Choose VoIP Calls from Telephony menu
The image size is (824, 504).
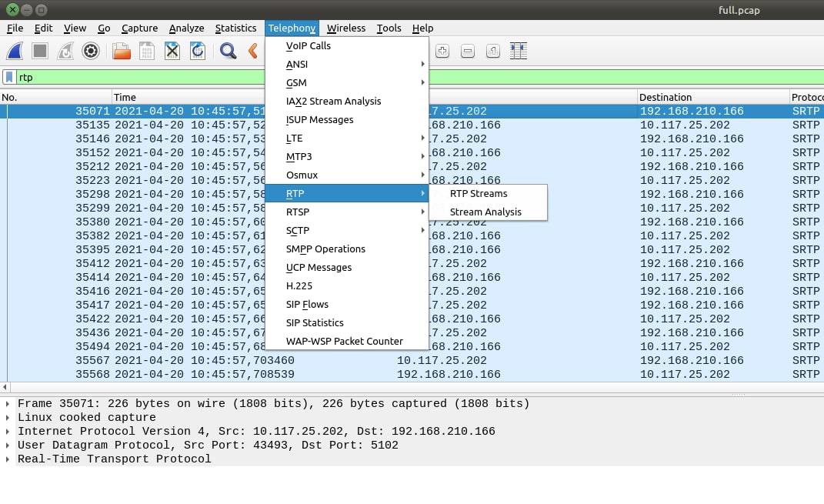coord(347,45)
